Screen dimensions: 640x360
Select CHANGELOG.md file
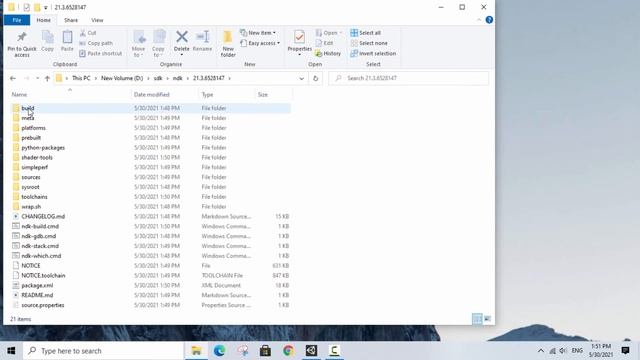pyautogui.click(x=43, y=216)
